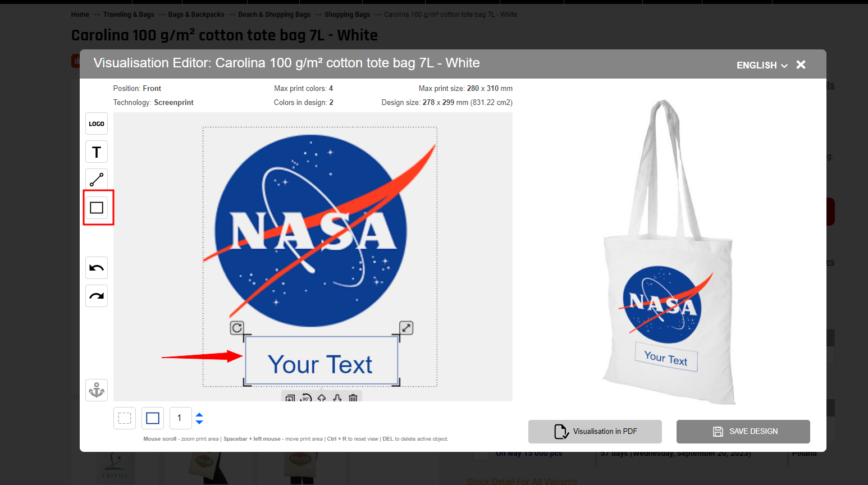Click the 'Design size: 278 x 299 mm' text
Screen dimensions: 868x485
447,103
